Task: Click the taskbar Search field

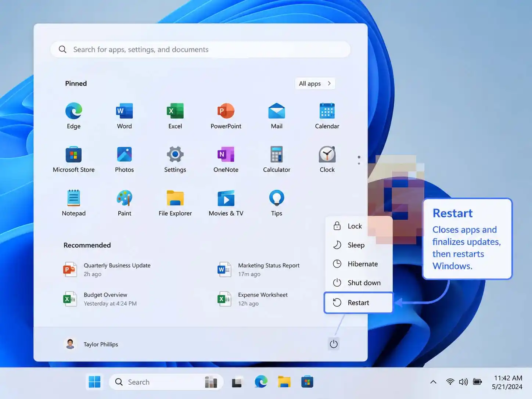Action: (166, 382)
